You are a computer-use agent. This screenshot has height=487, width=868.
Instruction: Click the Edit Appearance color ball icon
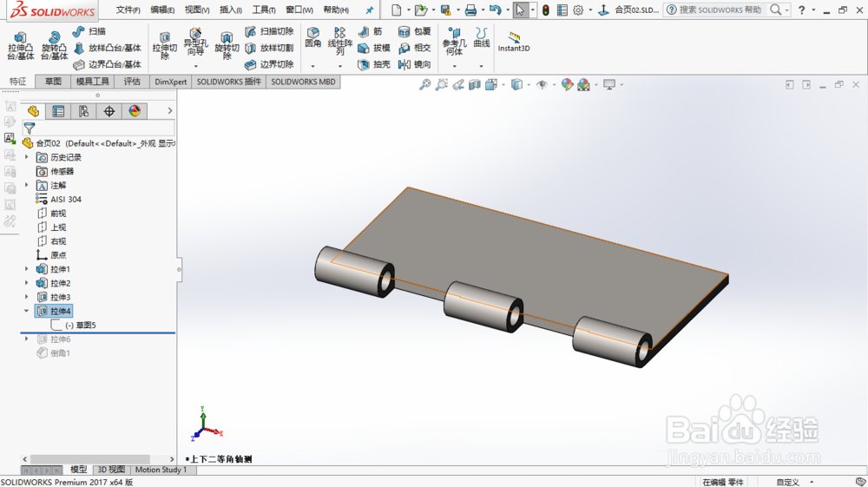[567, 85]
